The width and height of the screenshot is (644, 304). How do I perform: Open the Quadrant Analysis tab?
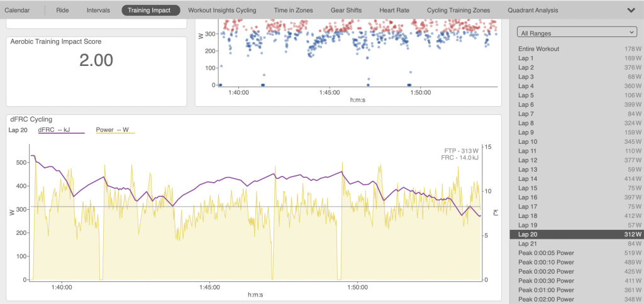[x=533, y=10]
